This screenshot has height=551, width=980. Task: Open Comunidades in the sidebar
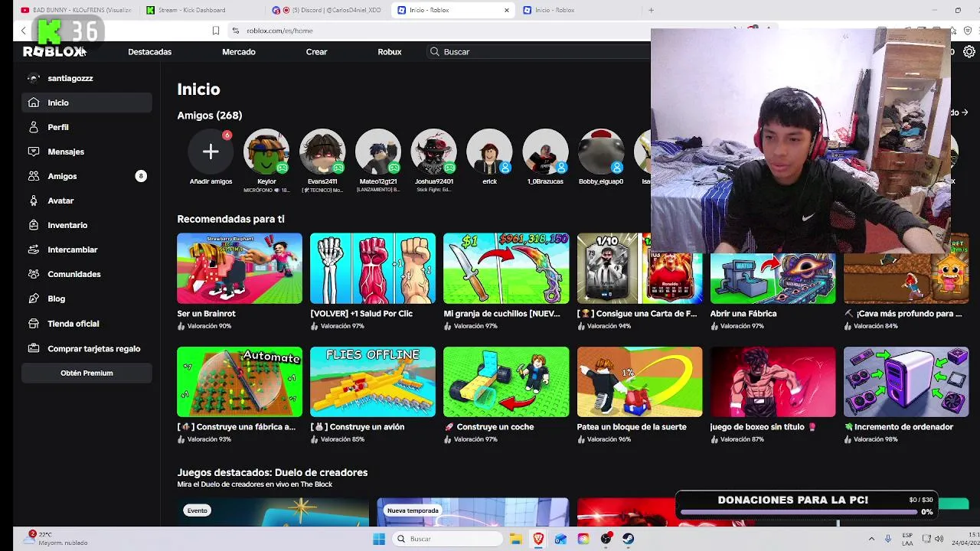point(87,274)
